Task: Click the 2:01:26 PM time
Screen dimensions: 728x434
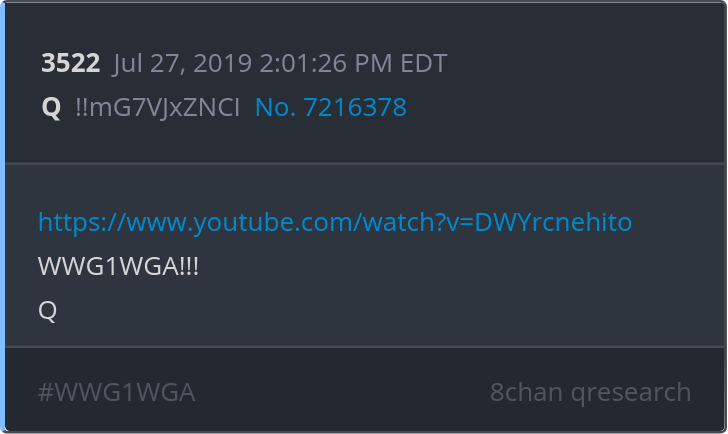Action: pyautogui.click(x=326, y=63)
